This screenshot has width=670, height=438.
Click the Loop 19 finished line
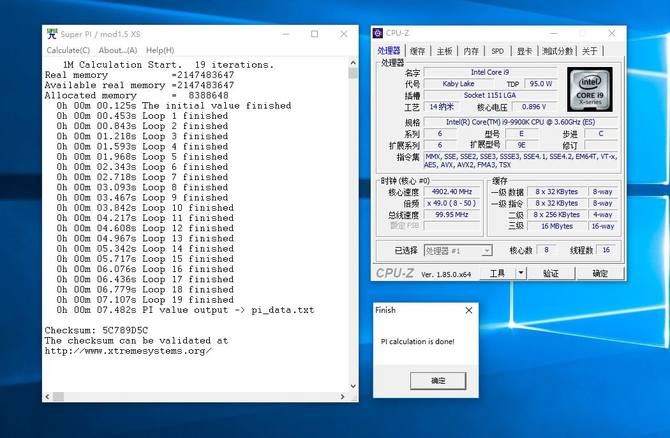145,300
